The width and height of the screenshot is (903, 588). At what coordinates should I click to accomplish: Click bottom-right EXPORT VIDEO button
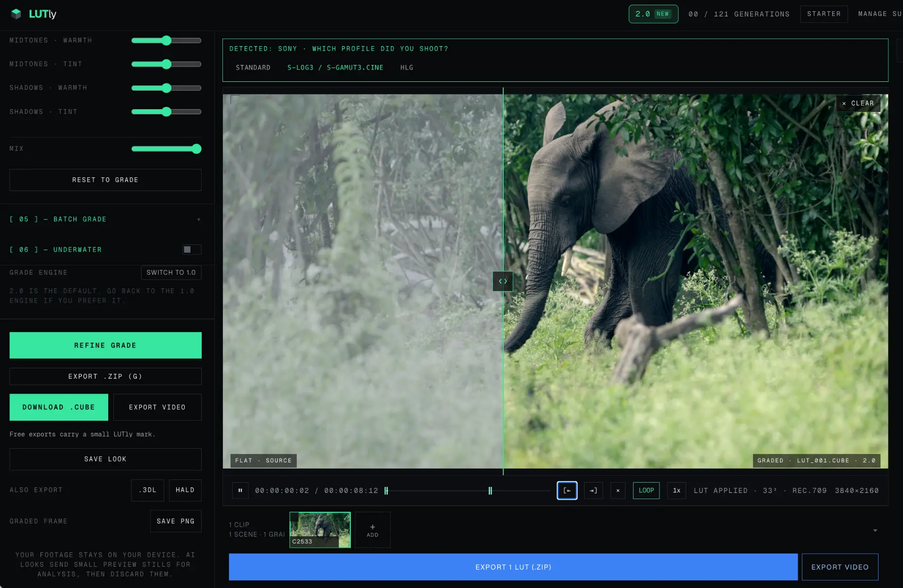[x=840, y=567]
